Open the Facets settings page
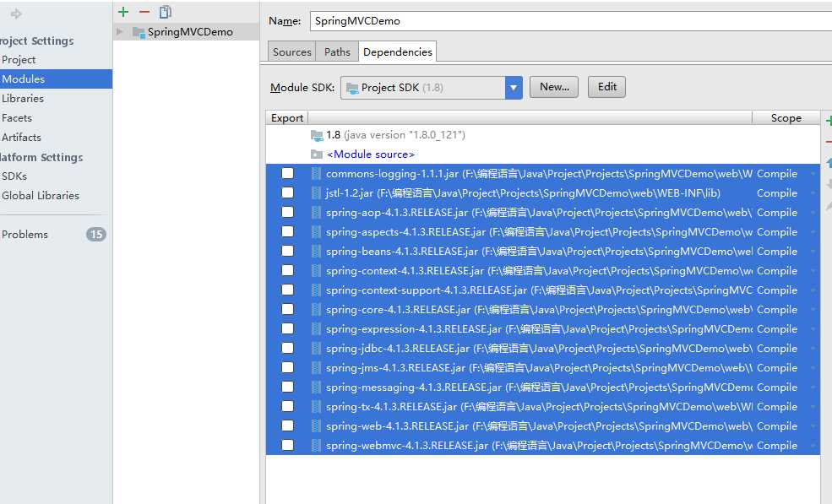 click(17, 118)
